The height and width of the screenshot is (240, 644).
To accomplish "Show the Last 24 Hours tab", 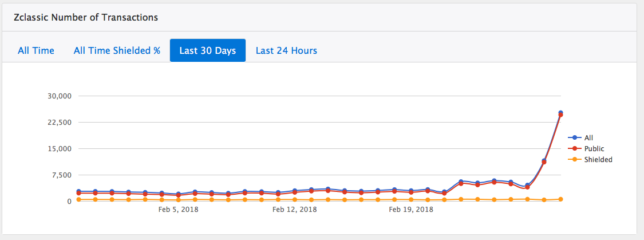I will pos(286,50).
